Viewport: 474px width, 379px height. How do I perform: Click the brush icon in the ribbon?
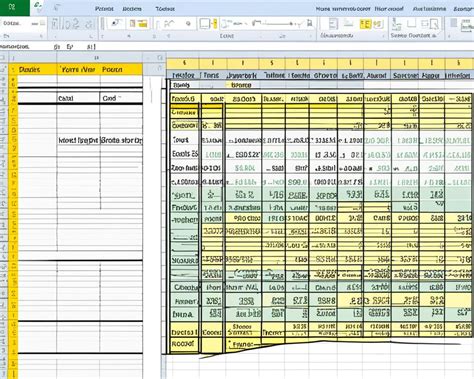pos(116,23)
